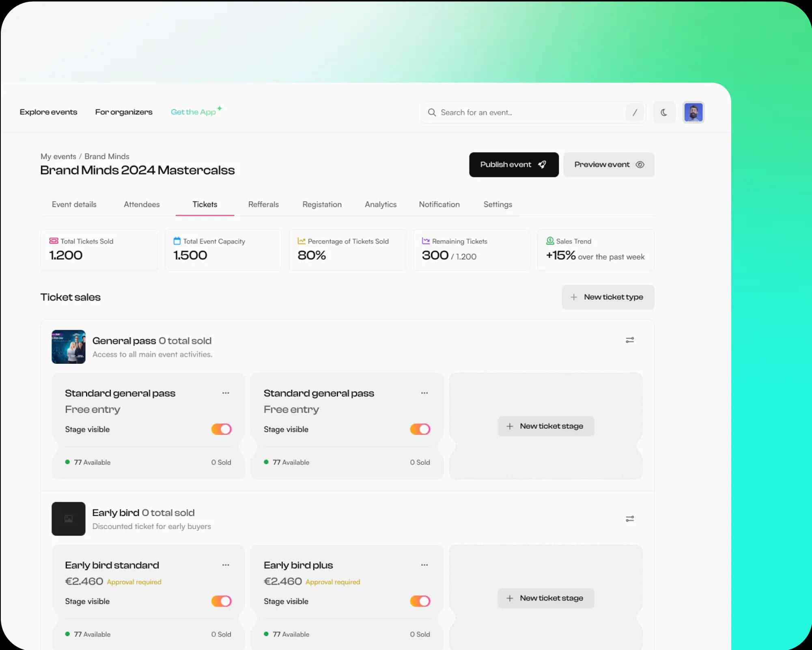Click the Total Event Capacity calendar icon
Viewport: 812px width, 650px height.
[177, 241]
